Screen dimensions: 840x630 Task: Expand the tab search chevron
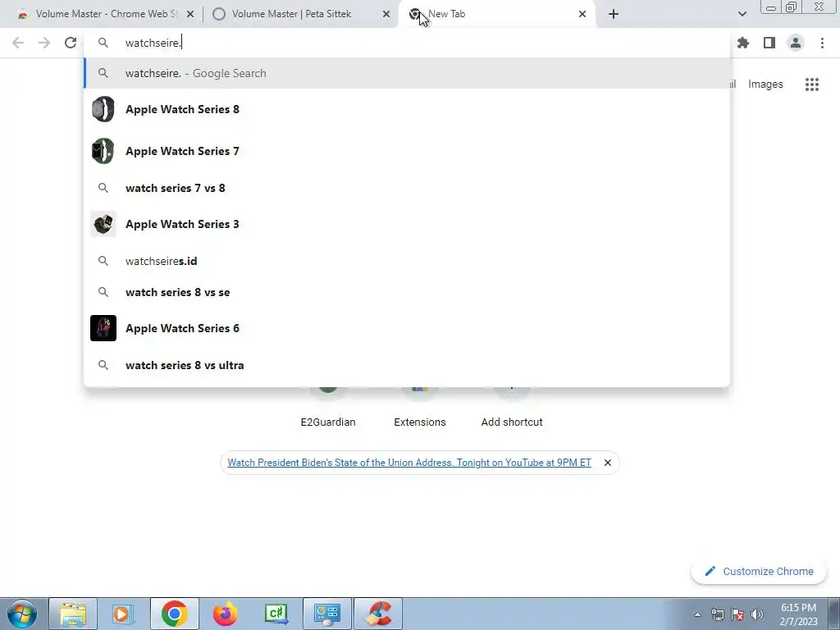pyautogui.click(x=742, y=14)
